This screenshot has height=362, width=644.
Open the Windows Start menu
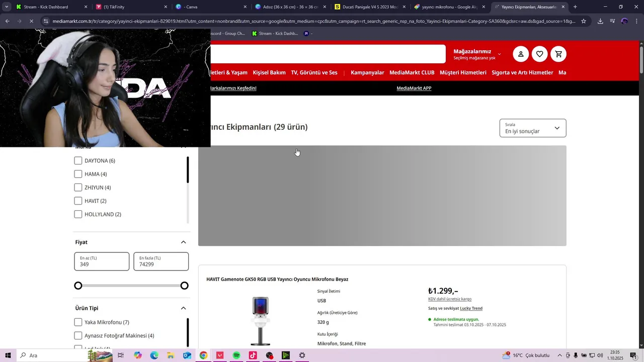click(8, 355)
